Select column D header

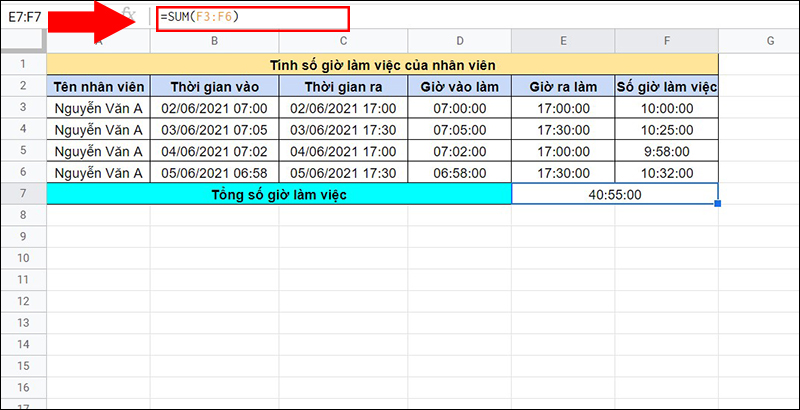coord(460,41)
